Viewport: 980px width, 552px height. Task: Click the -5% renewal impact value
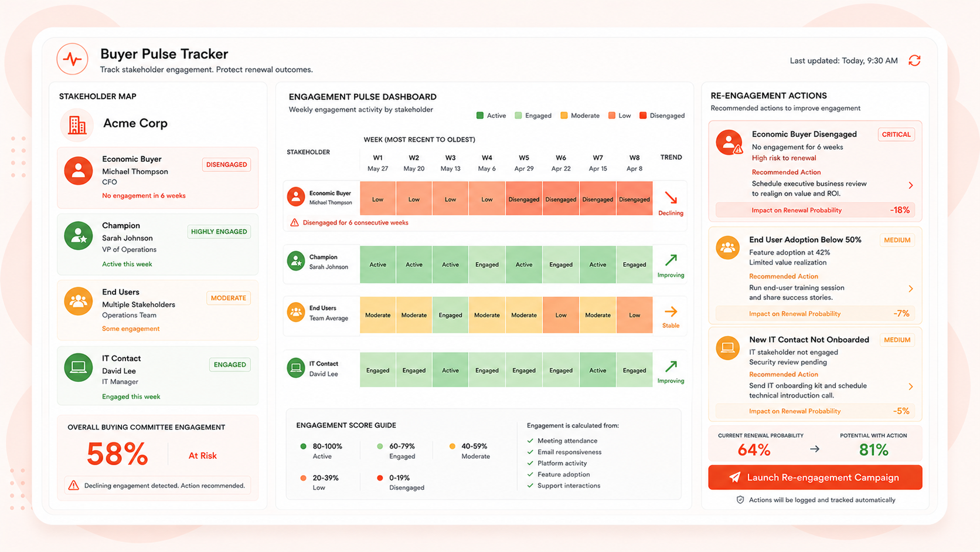tap(901, 411)
